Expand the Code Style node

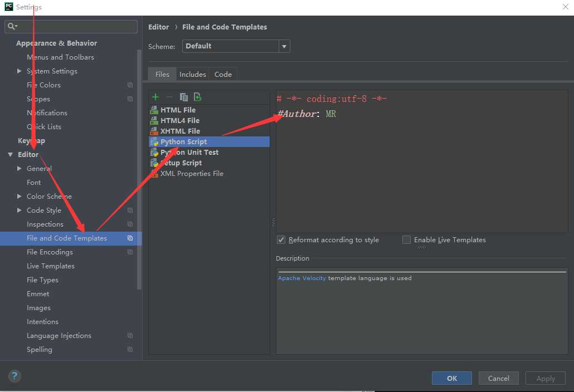pos(19,210)
